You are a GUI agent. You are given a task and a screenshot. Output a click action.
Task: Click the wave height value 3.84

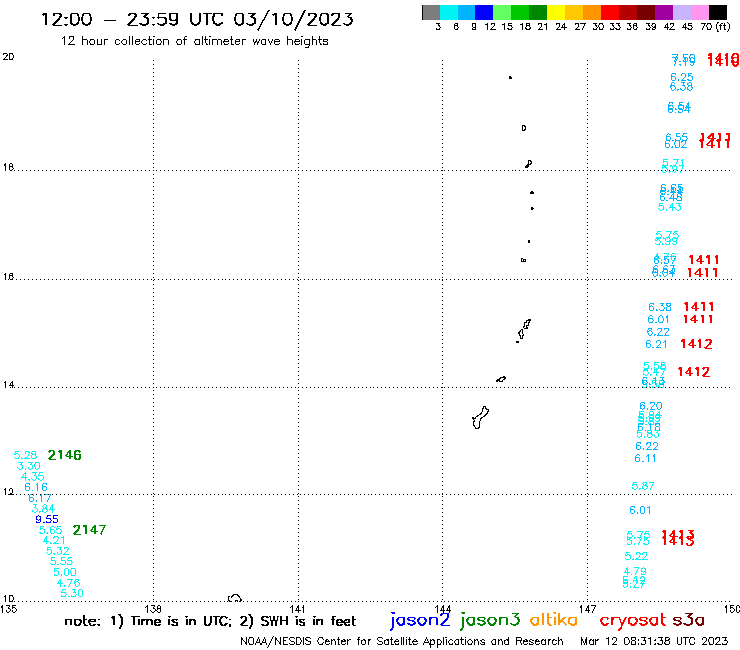pyautogui.click(x=43, y=509)
